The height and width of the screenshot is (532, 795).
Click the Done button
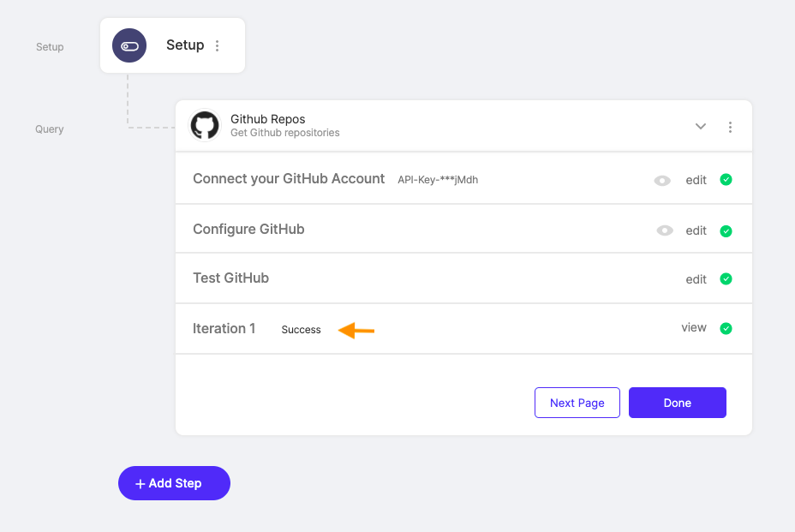[x=678, y=403]
